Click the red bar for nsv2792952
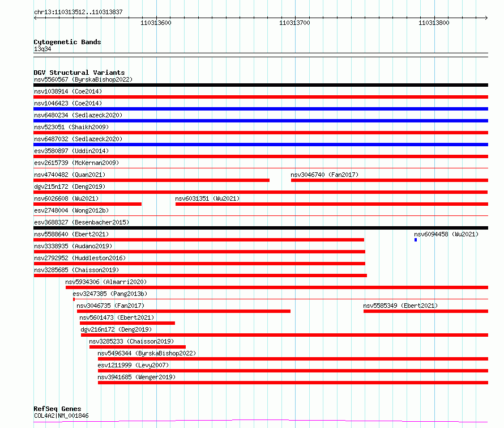504x428 pixels. pyautogui.click(x=199, y=264)
